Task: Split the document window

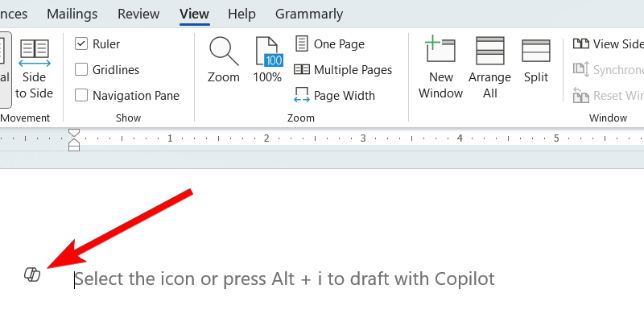Action: click(536, 60)
